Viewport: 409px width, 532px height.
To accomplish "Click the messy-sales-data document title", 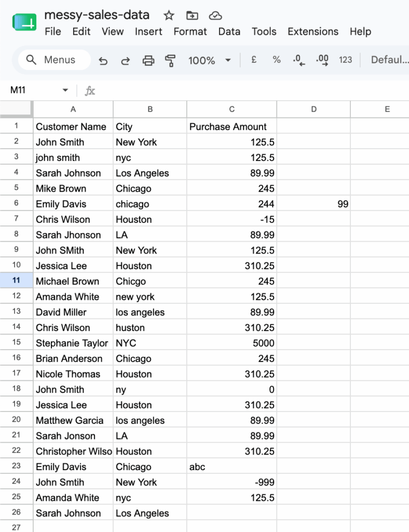I will pyautogui.click(x=97, y=15).
